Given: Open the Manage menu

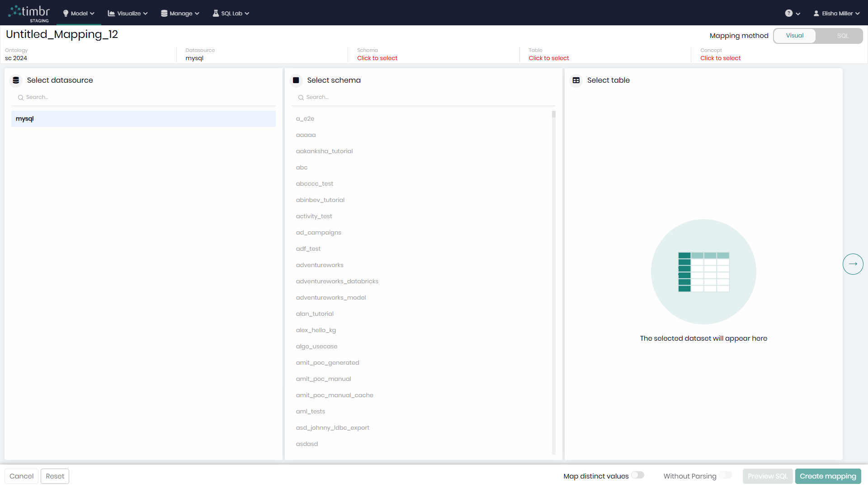Looking at the screenshot, I should pyautogui.click(x=179, y=13).
